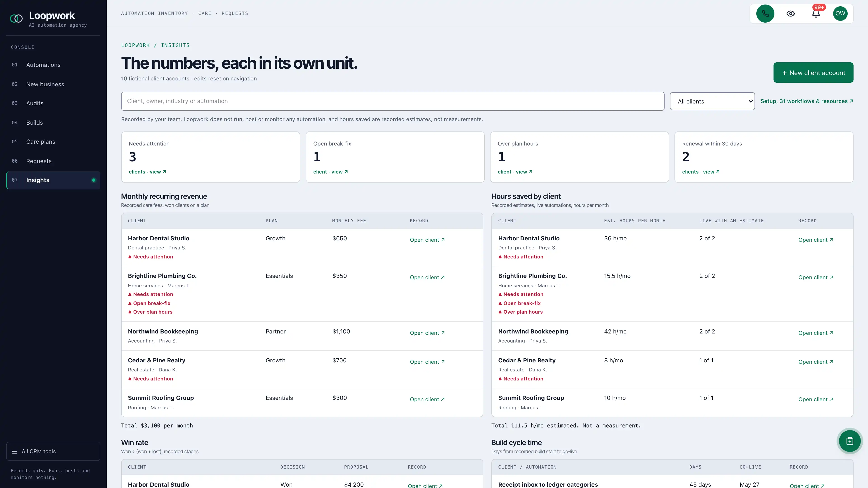
Task: Select Care plans in sidebar
Action: tap(53, 141)
